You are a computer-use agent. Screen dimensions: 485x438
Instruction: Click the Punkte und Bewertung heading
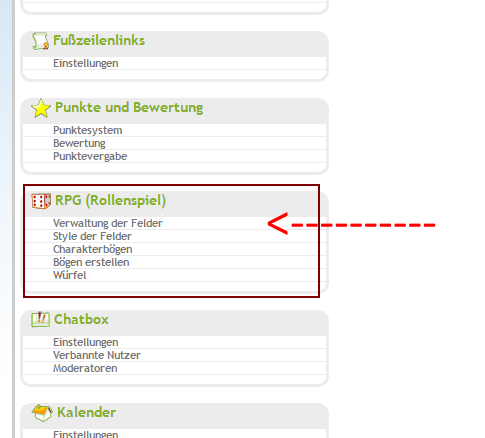[x=129, y=108]
